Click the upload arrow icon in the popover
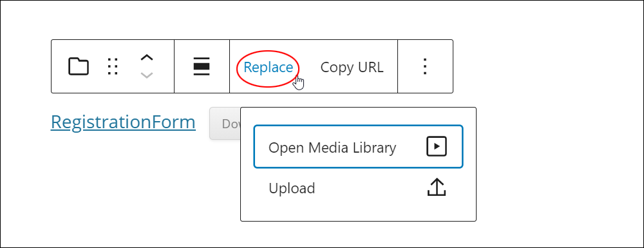 click(x=437, y=187)
